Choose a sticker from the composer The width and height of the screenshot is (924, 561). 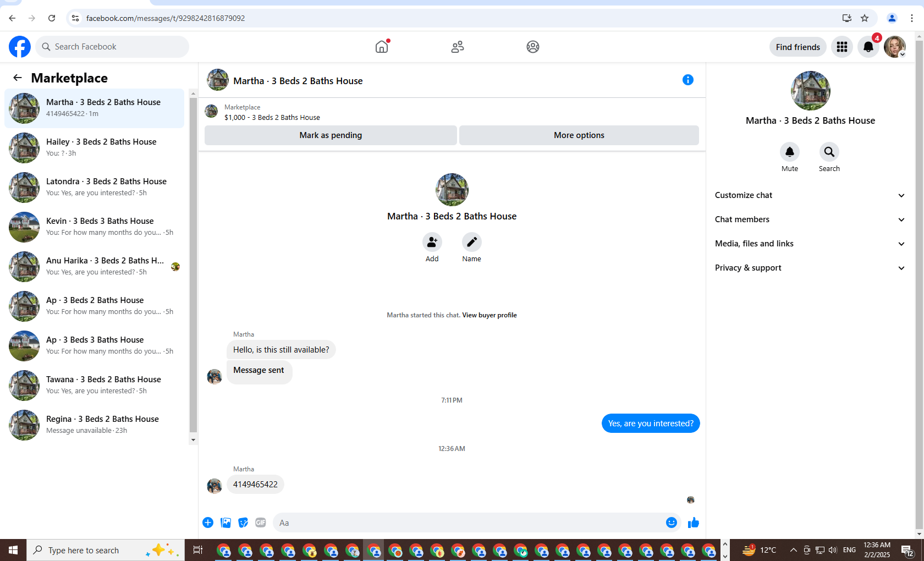(243, 522)
